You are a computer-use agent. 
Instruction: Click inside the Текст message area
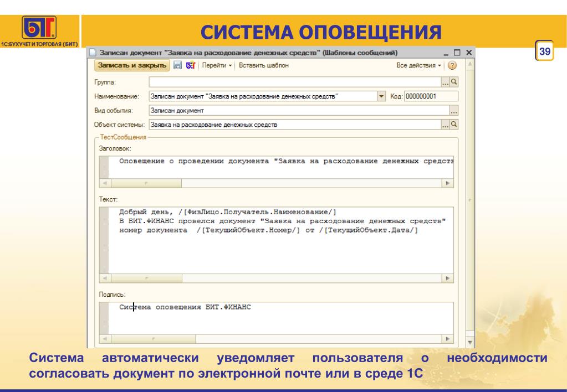pos(281,240)
